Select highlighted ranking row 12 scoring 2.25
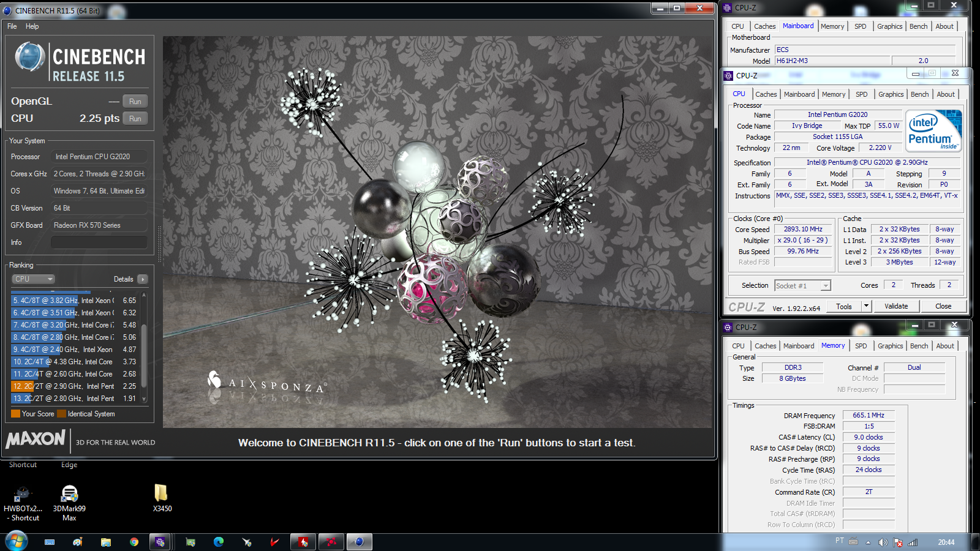The width and height of the screenshot is (980, 551). (75, 386)
